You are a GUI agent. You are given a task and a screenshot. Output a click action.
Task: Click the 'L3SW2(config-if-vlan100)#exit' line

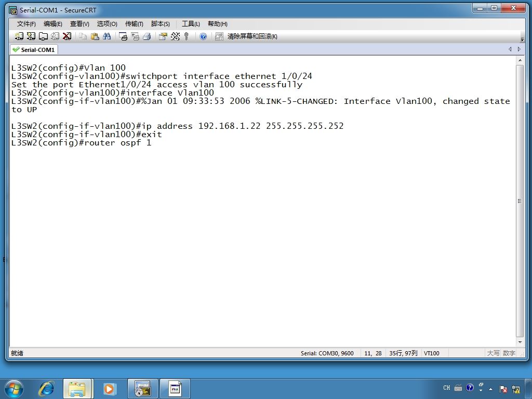point(87,135)
